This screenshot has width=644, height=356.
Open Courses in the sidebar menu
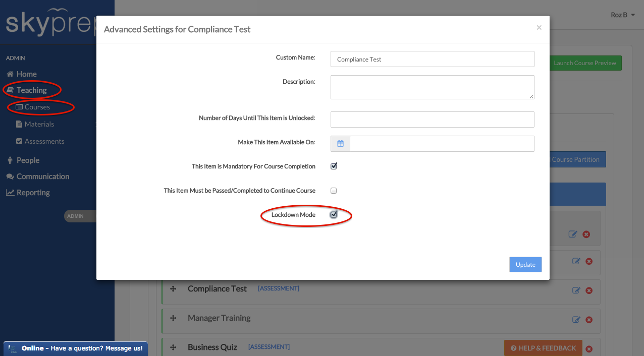click(x=37, y=107)
